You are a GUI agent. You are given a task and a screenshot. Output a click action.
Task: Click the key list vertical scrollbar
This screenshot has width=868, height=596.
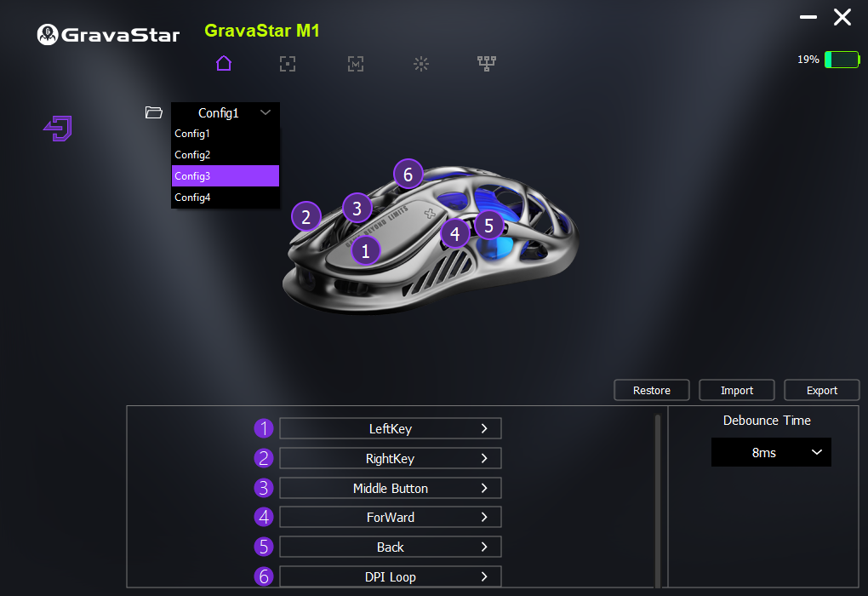pyautogui.click(x=658, y=500)
